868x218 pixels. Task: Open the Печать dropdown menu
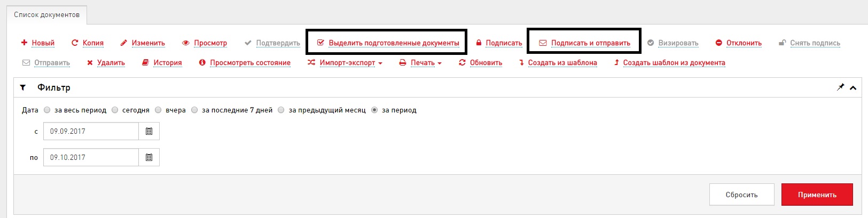[426, 62]
